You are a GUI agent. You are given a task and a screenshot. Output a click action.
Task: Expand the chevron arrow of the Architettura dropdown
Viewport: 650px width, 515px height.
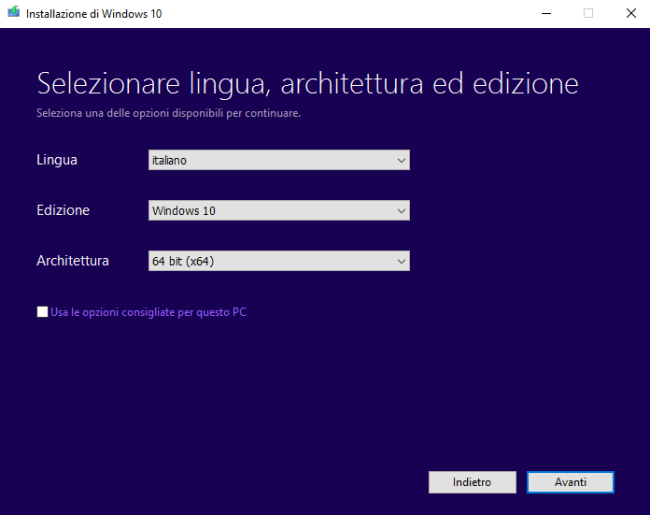[x=401, y=261]
